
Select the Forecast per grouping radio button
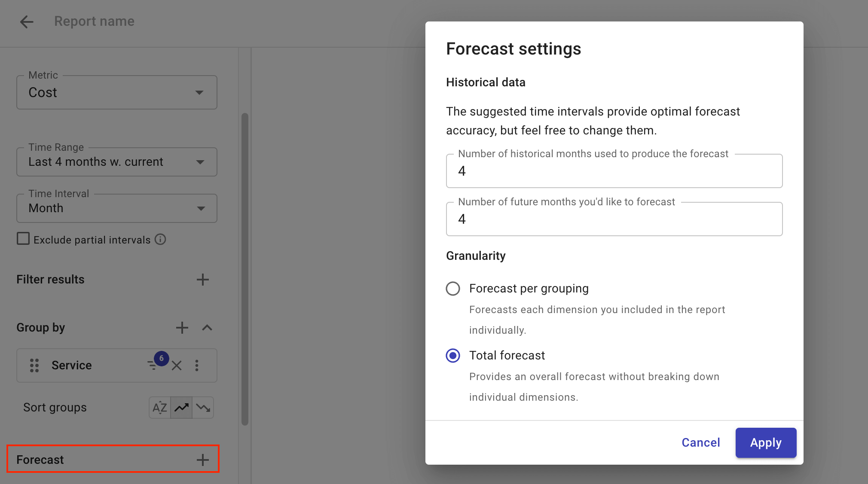(x=452, y=289)
